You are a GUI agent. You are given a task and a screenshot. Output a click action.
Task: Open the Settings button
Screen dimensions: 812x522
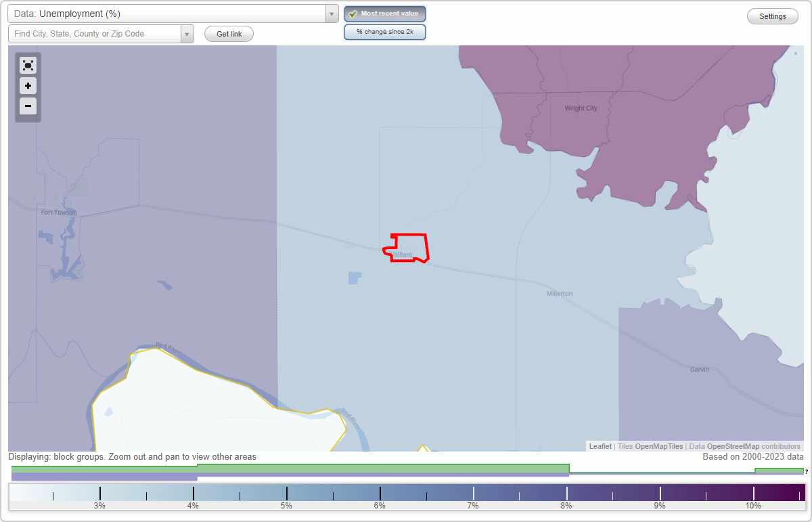[773, 17]
